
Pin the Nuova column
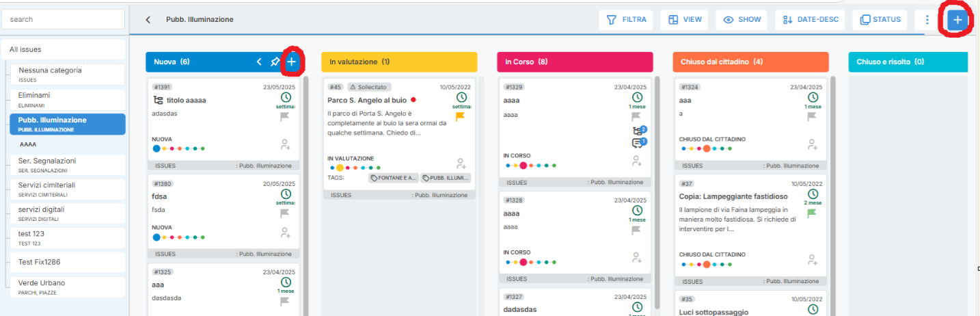(x=275, y=62)
